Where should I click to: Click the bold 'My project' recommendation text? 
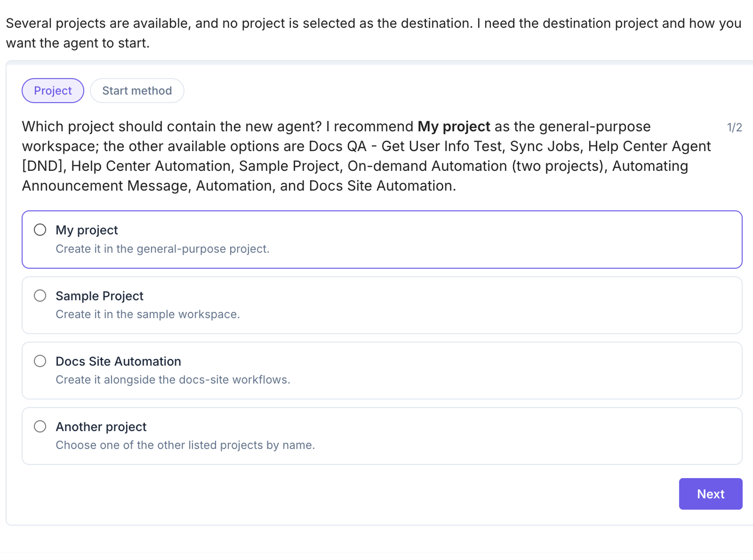point(454,126)
